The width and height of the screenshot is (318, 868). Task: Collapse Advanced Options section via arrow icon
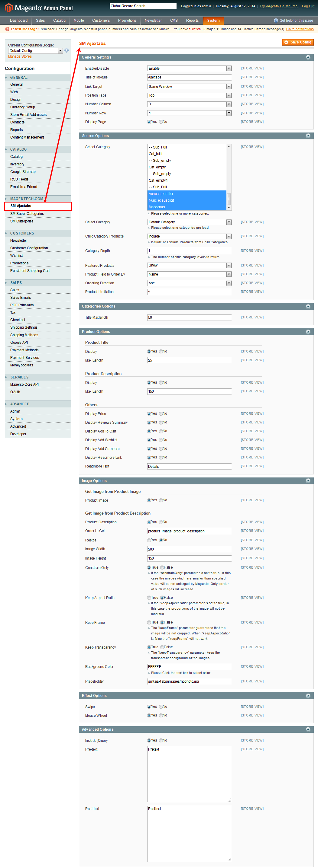point(308,729)
